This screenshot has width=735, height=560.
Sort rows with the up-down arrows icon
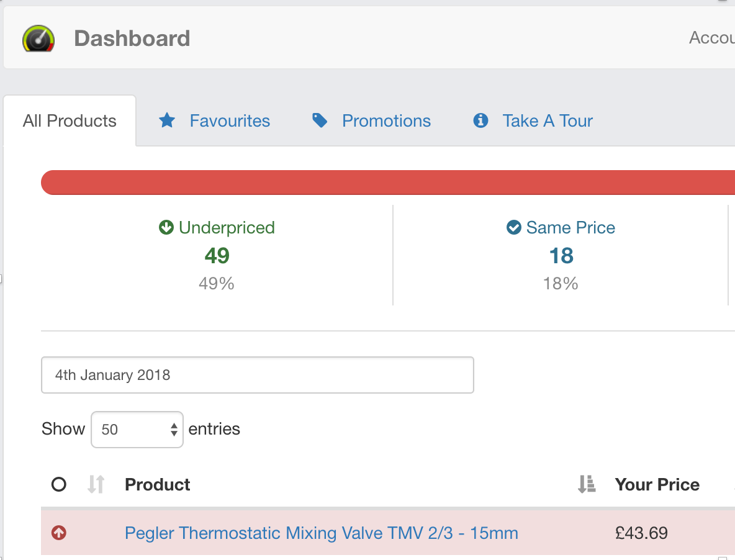coord(96,484)
